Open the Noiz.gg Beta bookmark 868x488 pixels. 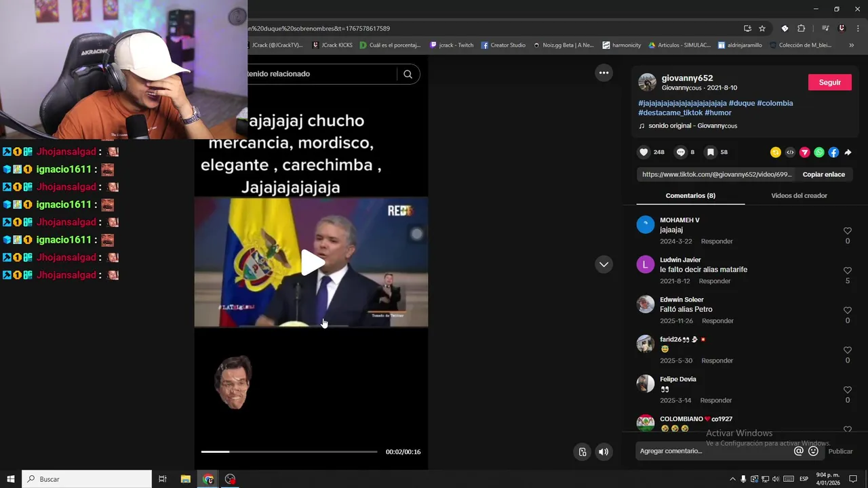coord(563,45)
